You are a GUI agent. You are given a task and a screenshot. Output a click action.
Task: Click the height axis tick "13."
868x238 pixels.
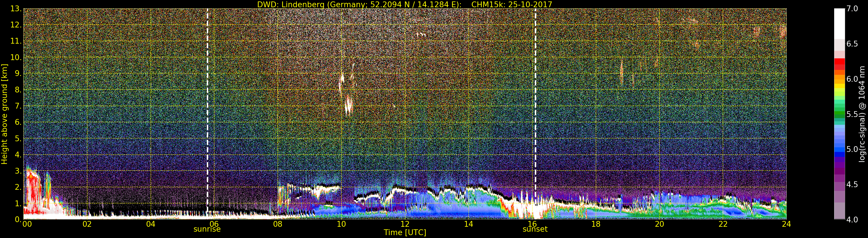coord(16,9)
